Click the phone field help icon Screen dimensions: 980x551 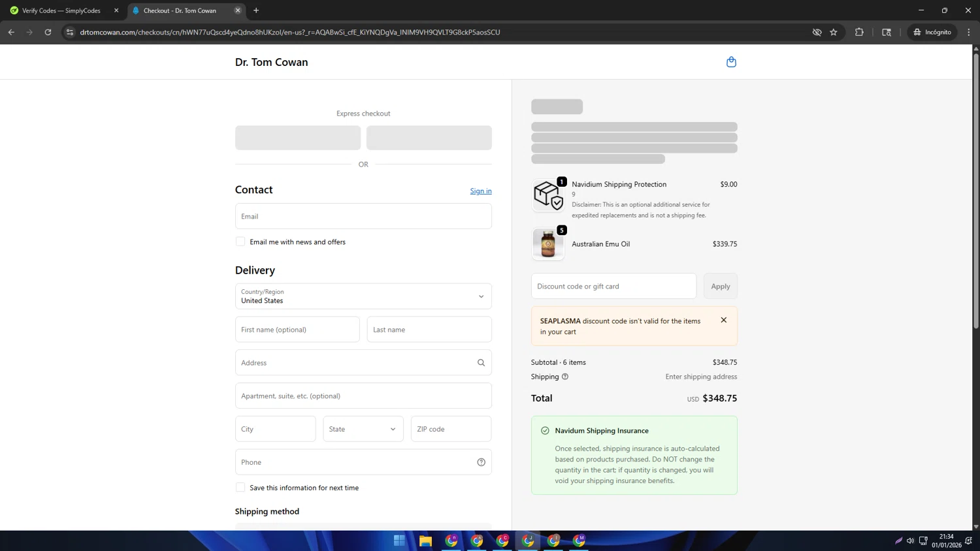[481, 462]
